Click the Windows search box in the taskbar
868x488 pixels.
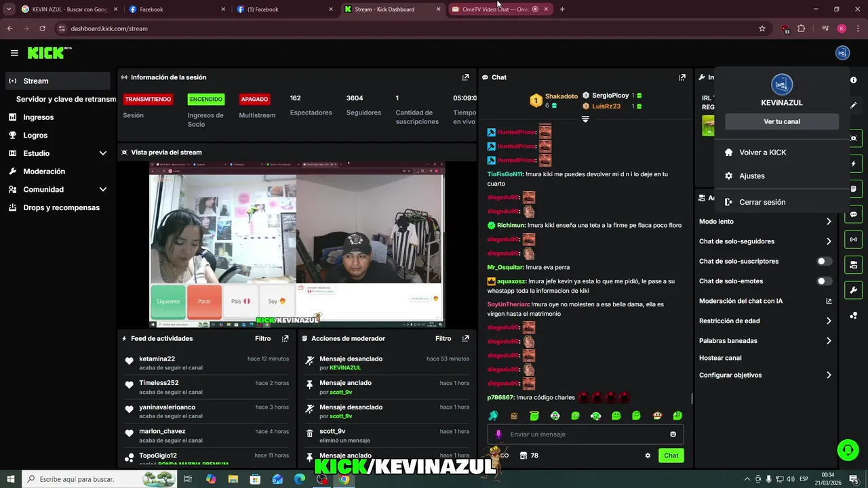(x=99, y=479)
